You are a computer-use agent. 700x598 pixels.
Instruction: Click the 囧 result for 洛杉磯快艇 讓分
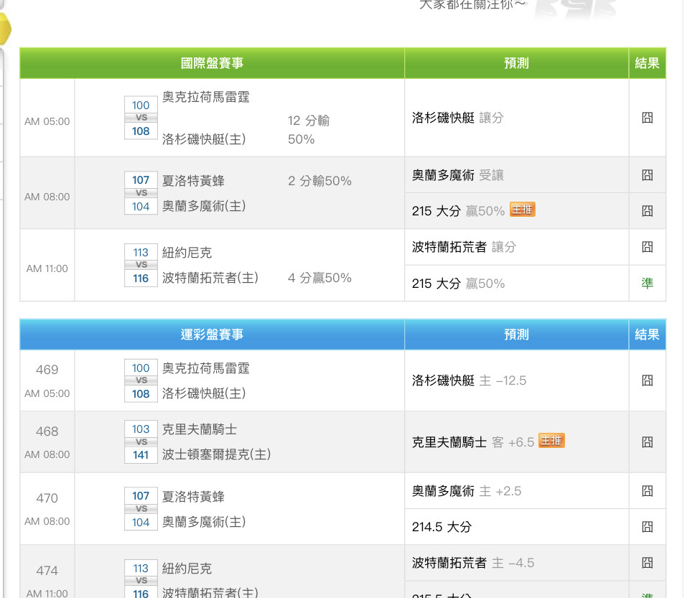pyautogui.click(x=648, y=118)
